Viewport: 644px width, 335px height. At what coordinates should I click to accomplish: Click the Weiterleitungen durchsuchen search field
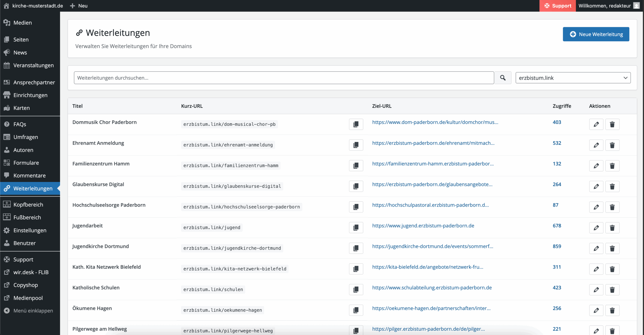click(x=284, y=78)
